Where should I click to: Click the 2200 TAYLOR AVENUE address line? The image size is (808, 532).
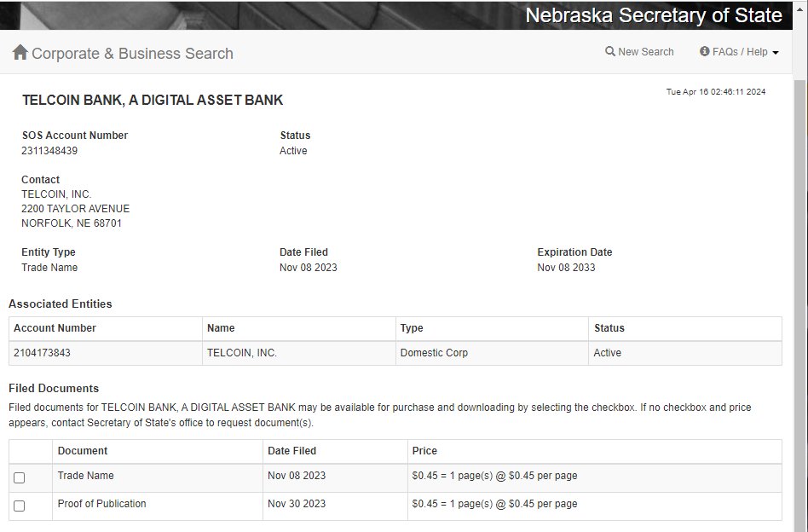pos(75,209)
